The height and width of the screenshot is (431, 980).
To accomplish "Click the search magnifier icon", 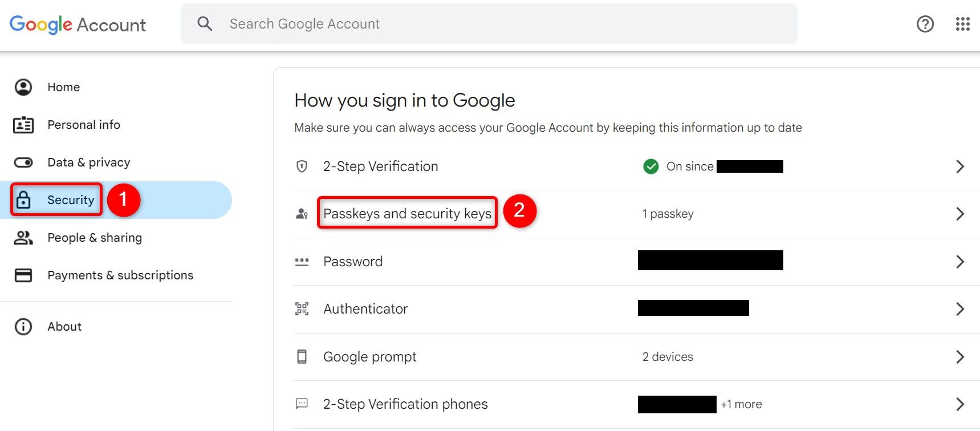I will coord(205,23).
